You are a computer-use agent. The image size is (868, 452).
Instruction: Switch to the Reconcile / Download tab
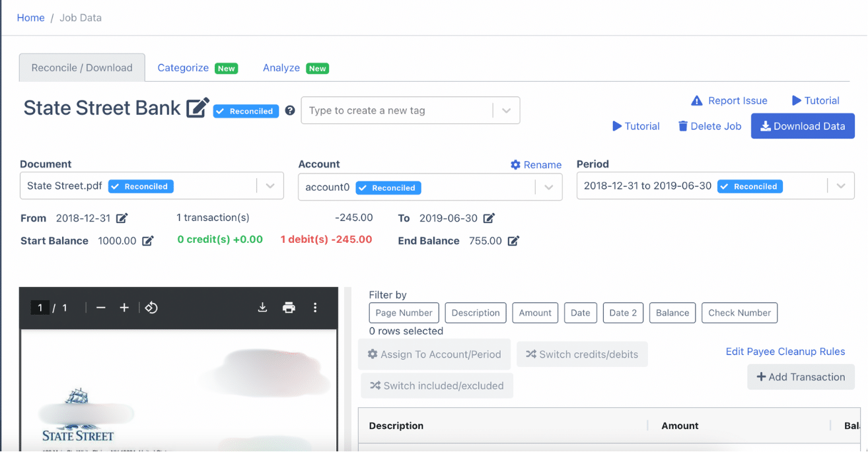82,68
